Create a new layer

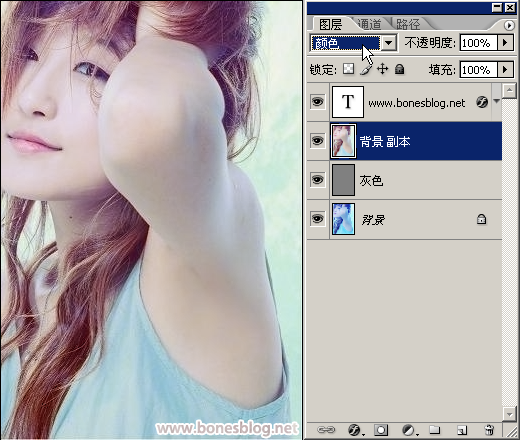(x=462, y=430)
